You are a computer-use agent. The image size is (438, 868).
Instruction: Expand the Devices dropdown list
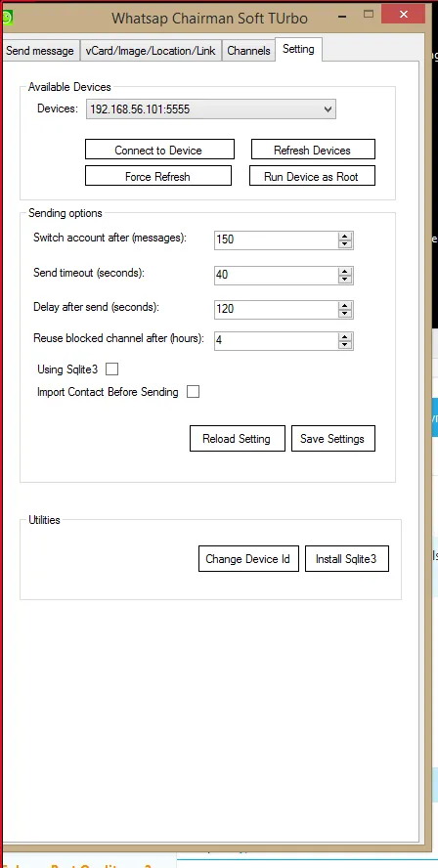(x=328, y=109)
